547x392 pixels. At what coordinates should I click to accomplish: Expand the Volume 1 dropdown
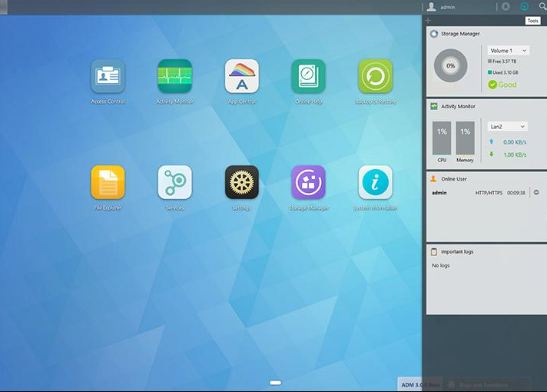(x=509, y=51)
